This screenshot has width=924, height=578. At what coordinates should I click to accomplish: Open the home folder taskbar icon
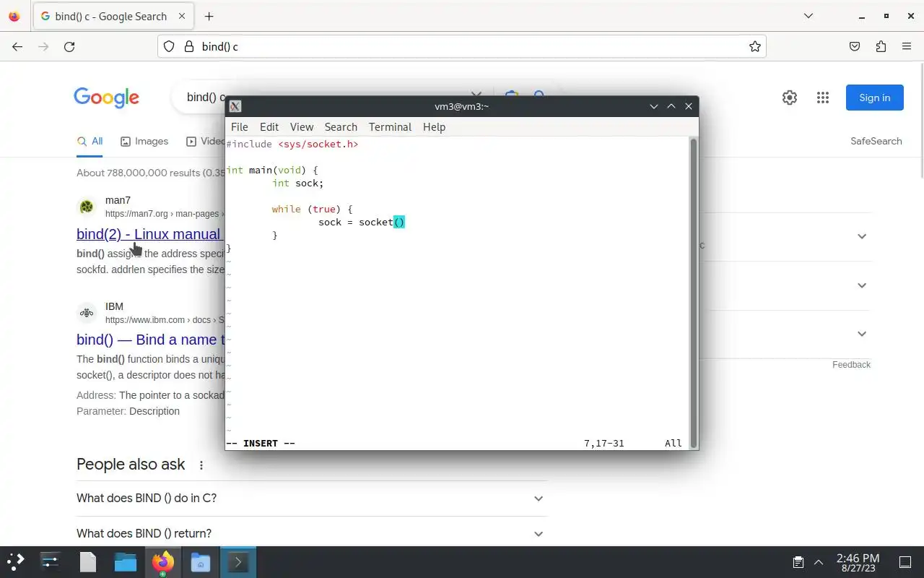pos(200,561)
